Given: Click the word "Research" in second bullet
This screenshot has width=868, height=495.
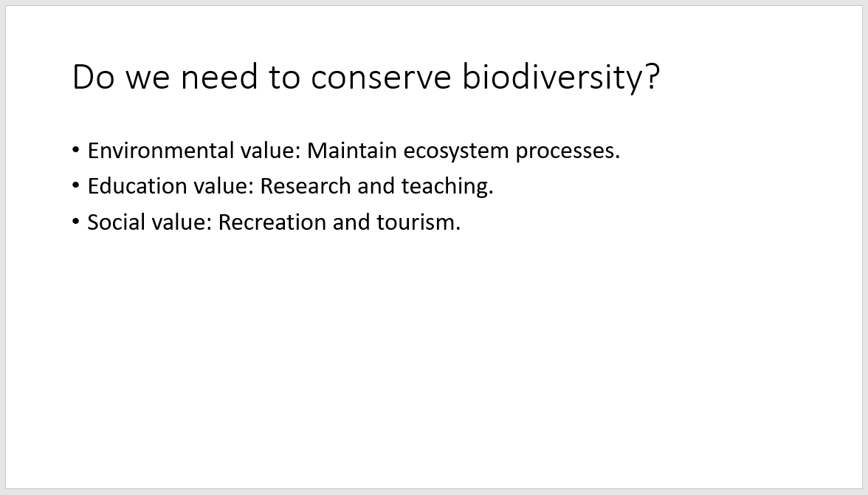Looking at the screenshot, I should pos(306,186).
